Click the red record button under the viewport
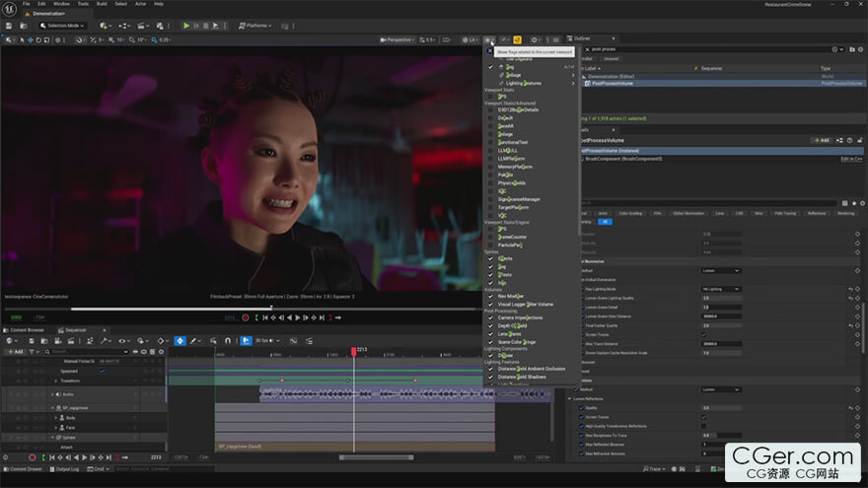868x488 pixels. pyautogui.click(x=246, y=317)
